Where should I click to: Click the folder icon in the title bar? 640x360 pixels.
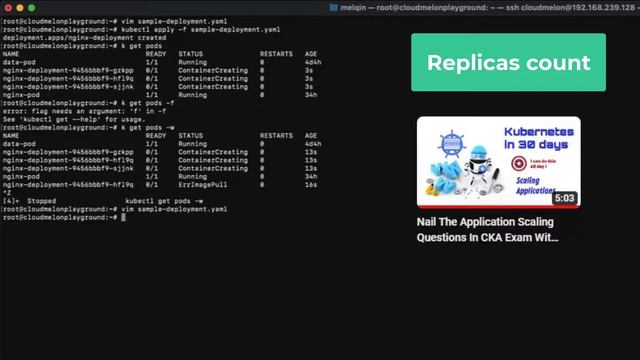[333, 7]
